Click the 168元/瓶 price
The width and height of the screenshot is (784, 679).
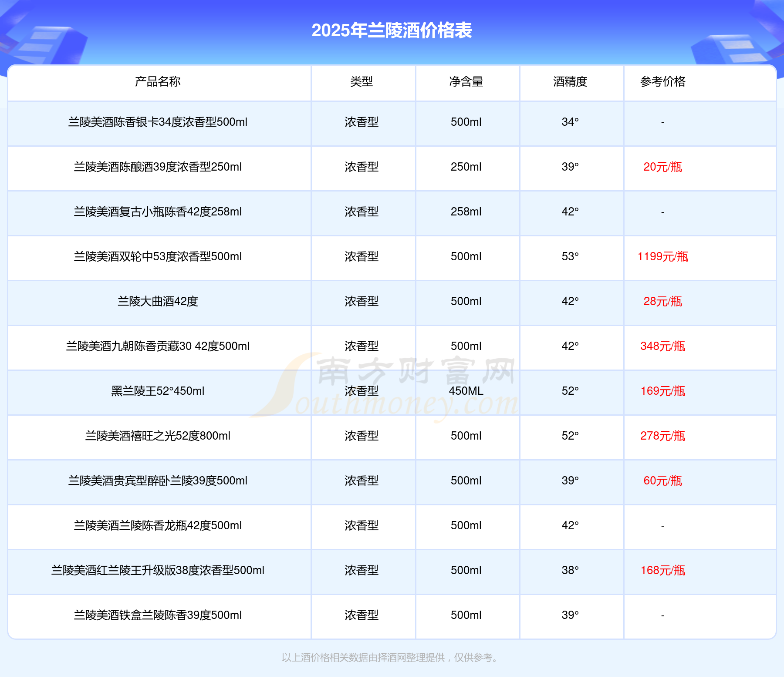point(663,570)
